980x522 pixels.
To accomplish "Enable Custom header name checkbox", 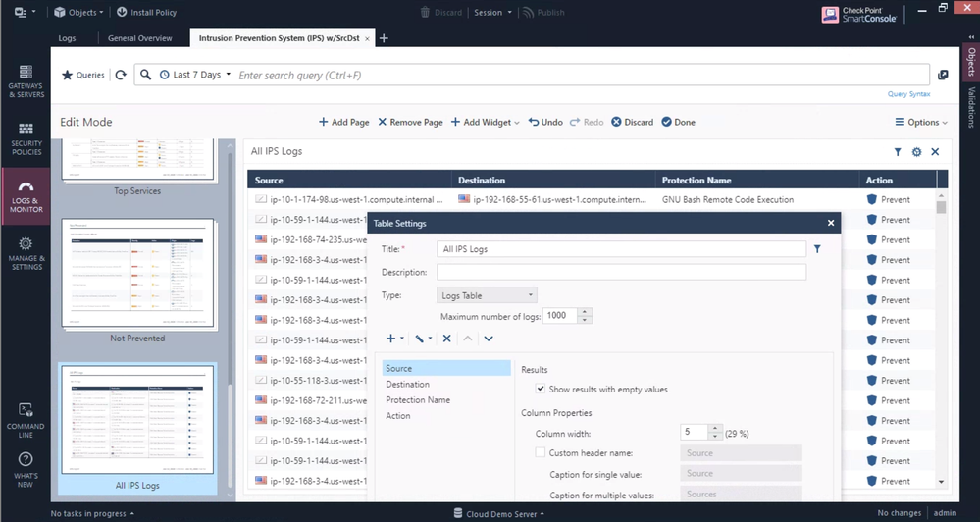I will [540, 452].
